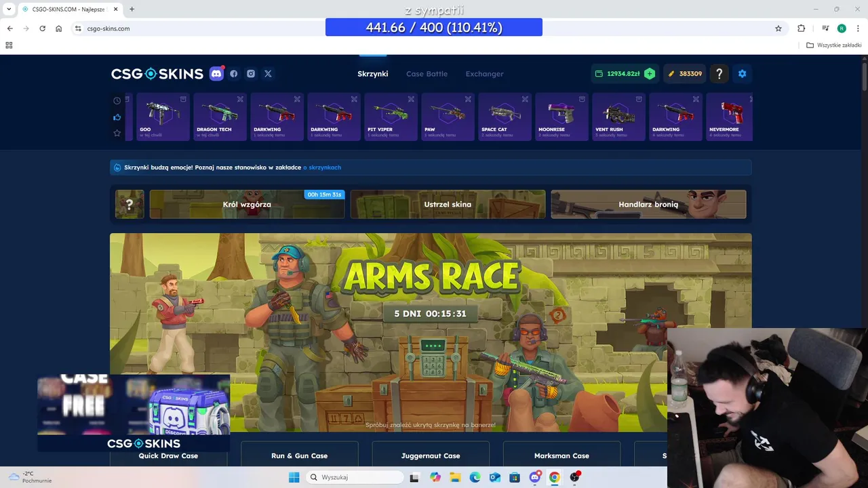Click the ARMS RACE banner title
Viewport: 868px width, 488px height.
[431, 277]
